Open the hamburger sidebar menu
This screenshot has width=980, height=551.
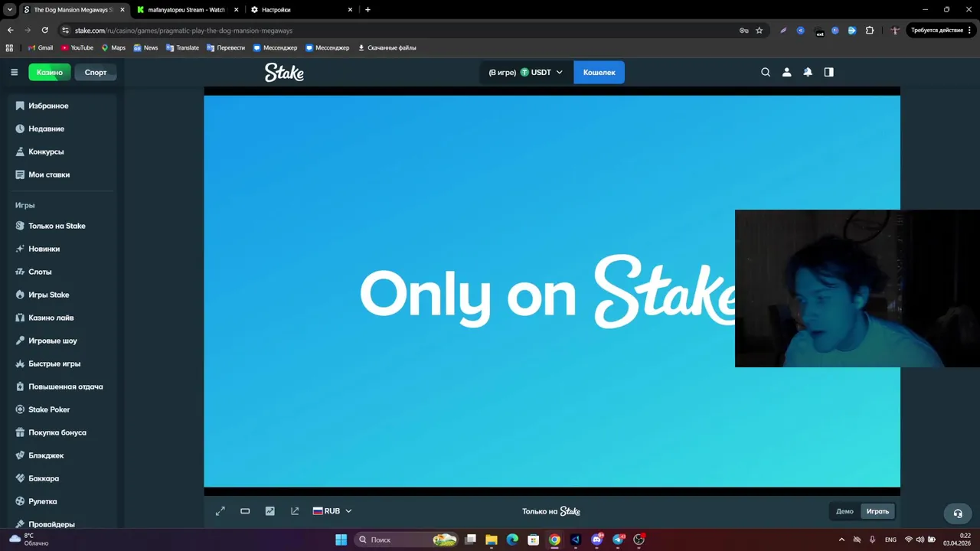tap(14, 72)
